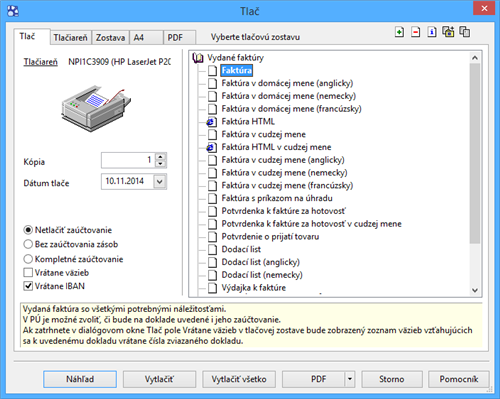500x399 pixels.
Task: Click the add print report icon (green plus)
Action: [x=399, y=32]
